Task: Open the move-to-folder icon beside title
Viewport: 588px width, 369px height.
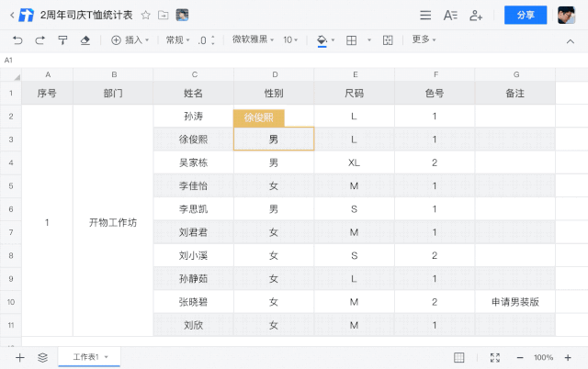Action: pyautogui.click(x=163, y=15)
